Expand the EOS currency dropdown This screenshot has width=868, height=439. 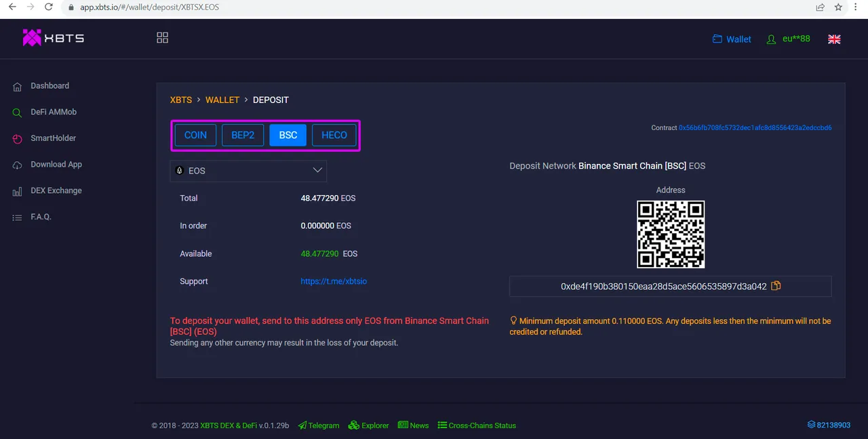(248, 171)
